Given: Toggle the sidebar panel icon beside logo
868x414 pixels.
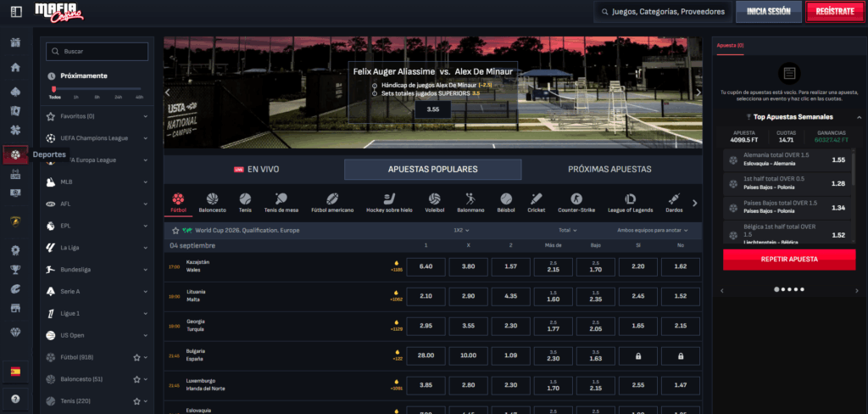Looking at the screenshot, I should 16,12.
